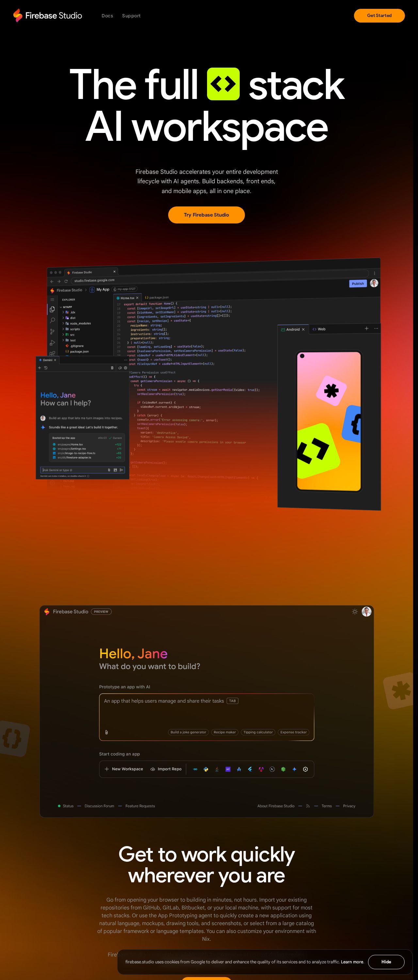Expand the src folder in Explorer
Viewport: 418px width, 980px height.
click(69, 335)
